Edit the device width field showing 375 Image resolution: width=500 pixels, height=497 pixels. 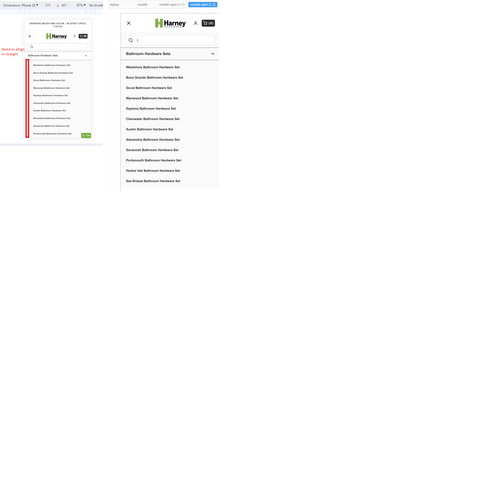pos(48,5)
